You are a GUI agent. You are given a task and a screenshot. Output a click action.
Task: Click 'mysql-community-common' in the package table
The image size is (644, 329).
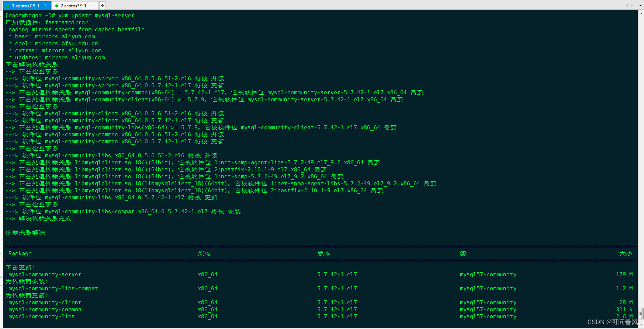point(45,309)
